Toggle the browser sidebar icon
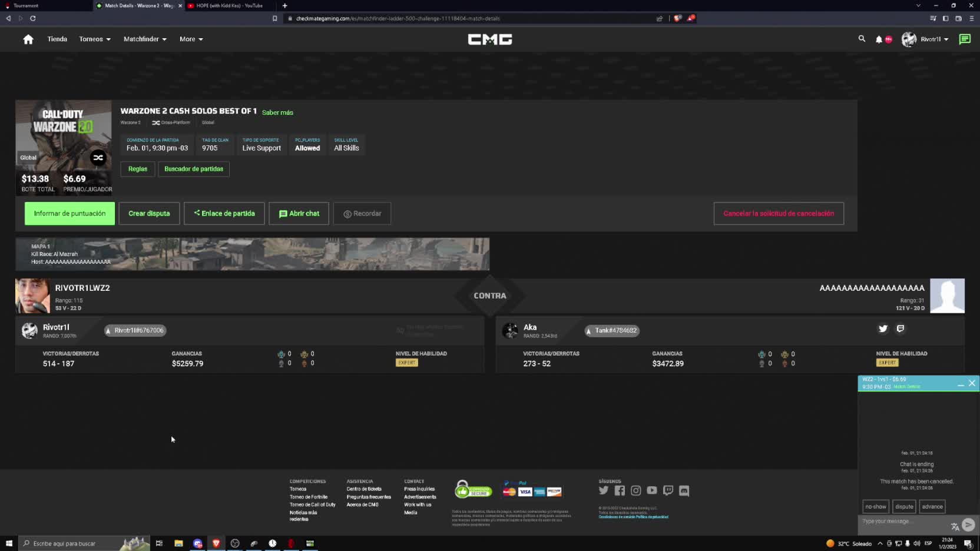The width and height of the screenshot is (980, 551). [x=946, y=18]
